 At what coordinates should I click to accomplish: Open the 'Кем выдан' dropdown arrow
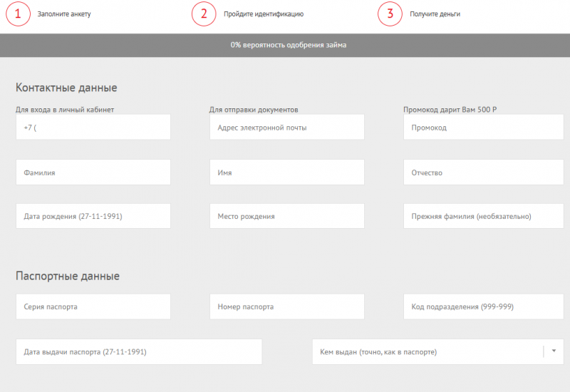tap(554, 351)
